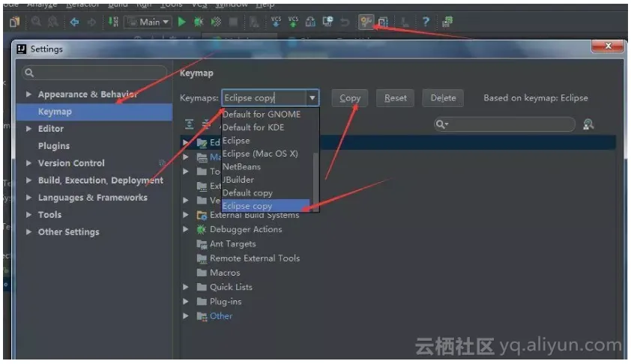Click the VCS Update Project icon
Screen dimensions: 631x364
point(276,21)
